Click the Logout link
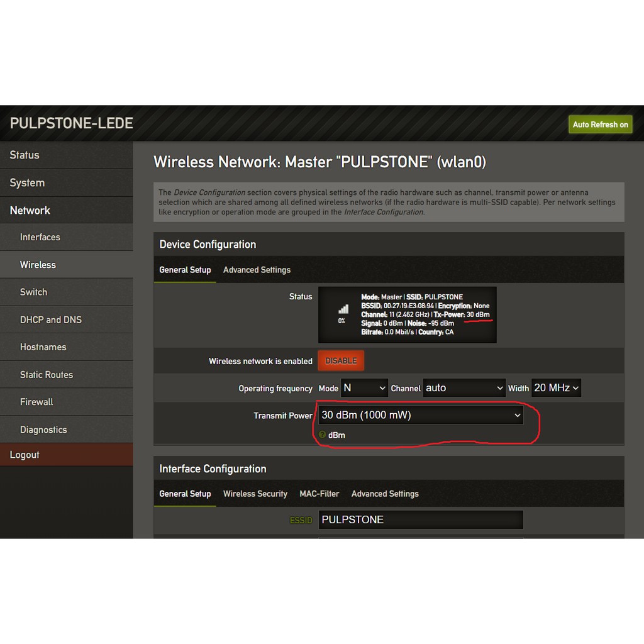644x644 pixels. tap(25, 455)
